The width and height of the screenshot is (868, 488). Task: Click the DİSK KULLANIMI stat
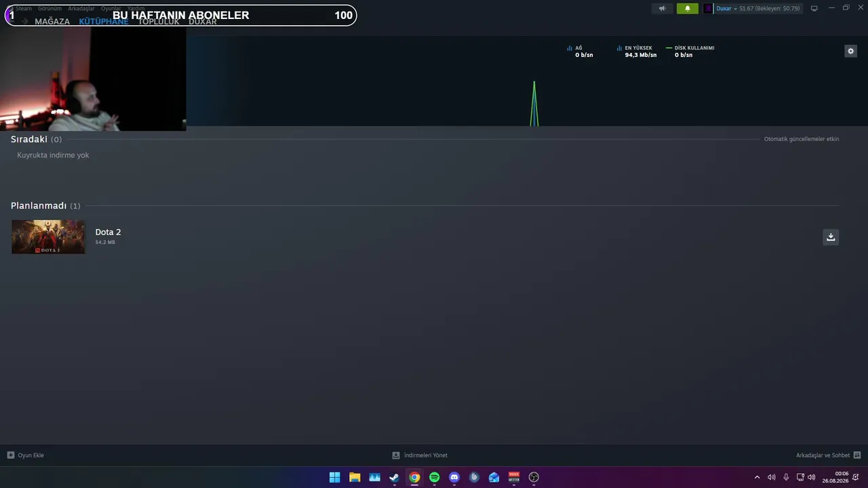(x=690, y=52)
